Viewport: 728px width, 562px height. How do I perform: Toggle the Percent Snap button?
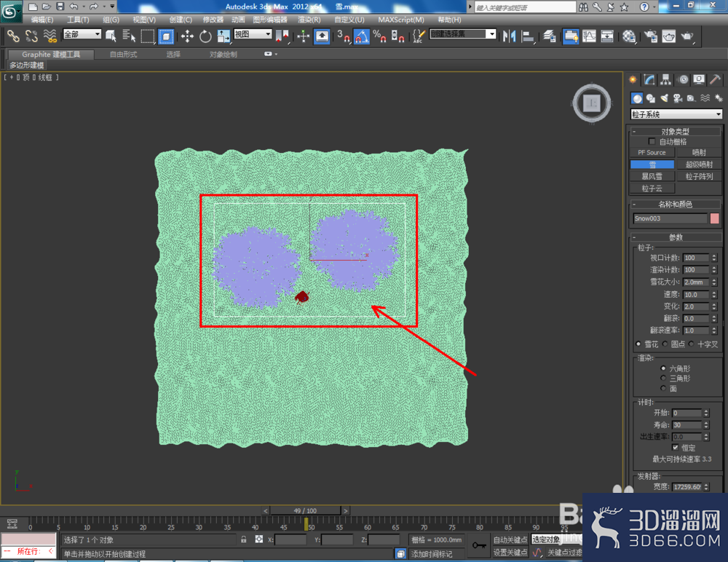[x=380, y=36]
